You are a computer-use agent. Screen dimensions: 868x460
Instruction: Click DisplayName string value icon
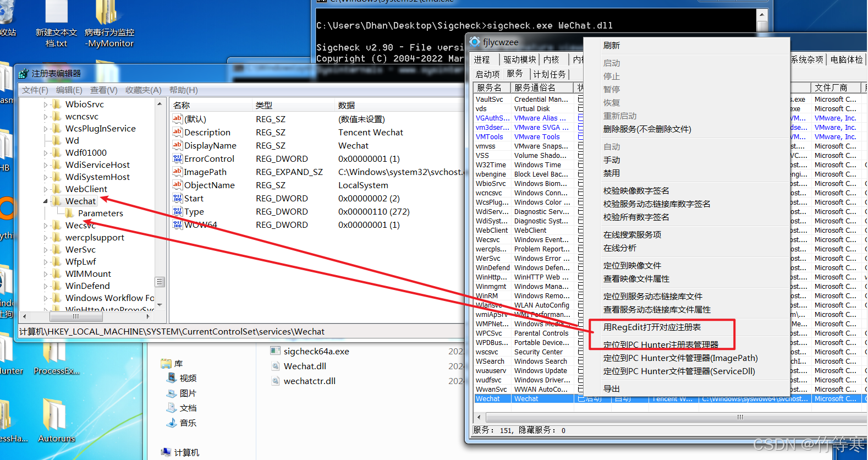(177, 145)
